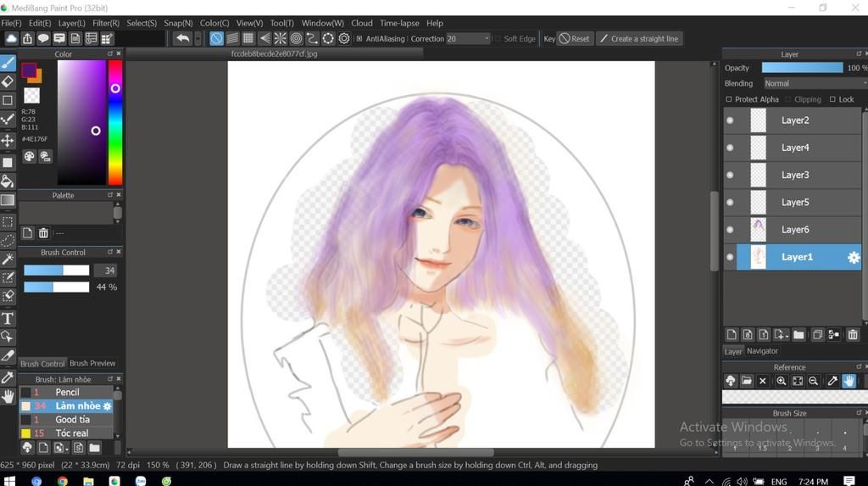Open snap settings gear icon
Viewport: 868px width, 486px height.
pos(344,38)
